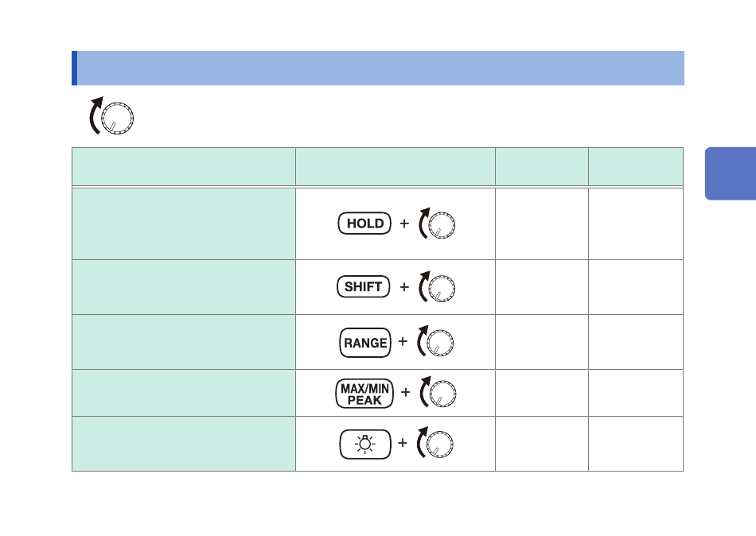Click the plus sign after the backlight key
Image resolution: width=756 pixels, height=536 pixels.
pyautogui.click(x=403, y=443)
